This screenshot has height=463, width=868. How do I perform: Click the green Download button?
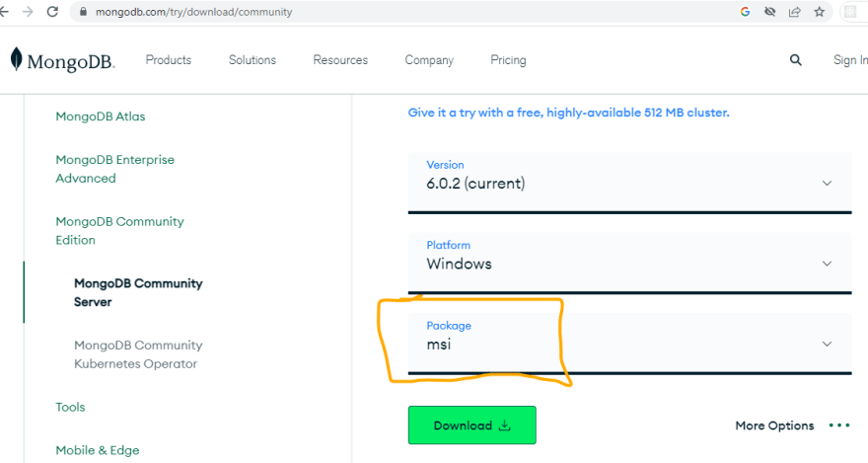coord(472,424)
